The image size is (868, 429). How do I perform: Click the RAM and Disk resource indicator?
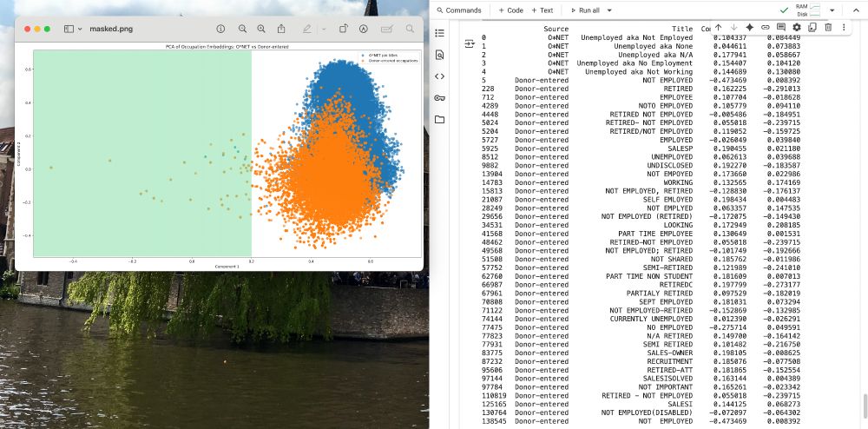point(809,10)
